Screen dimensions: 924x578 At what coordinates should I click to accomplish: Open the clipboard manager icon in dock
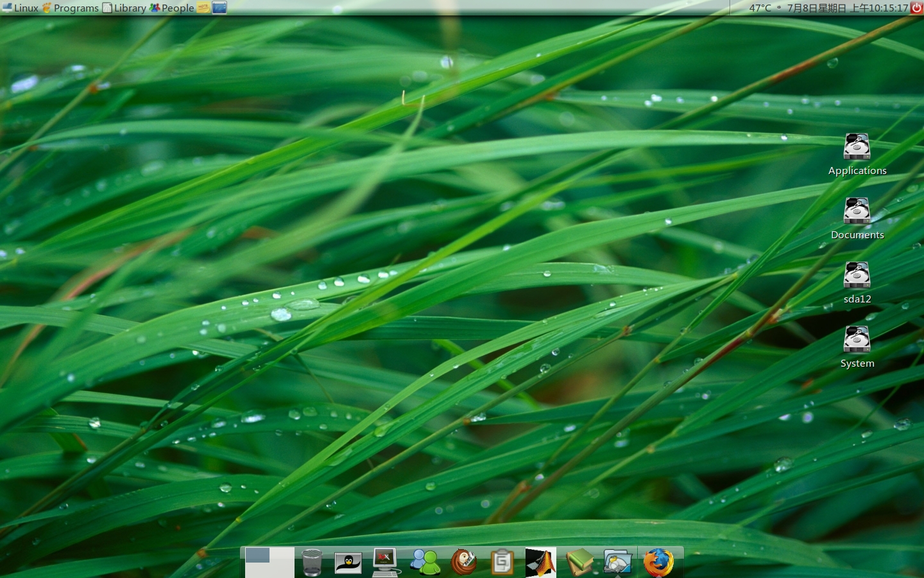coord(502,563)
